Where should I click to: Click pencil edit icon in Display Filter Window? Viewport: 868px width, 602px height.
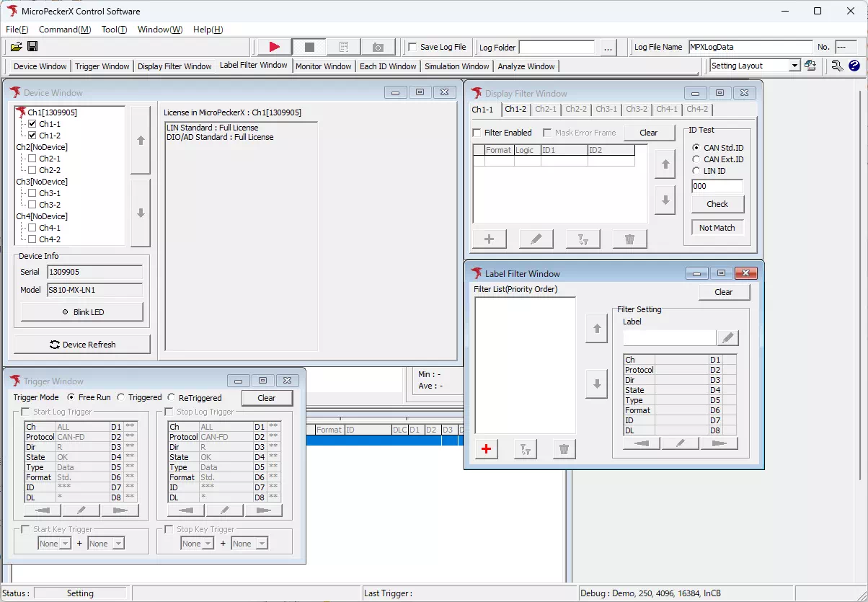point(536,239)
